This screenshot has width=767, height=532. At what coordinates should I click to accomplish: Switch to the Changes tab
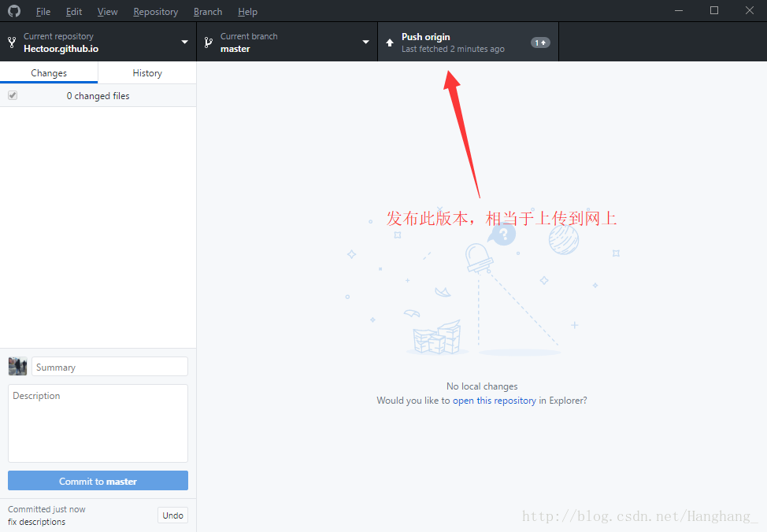tap(49, 73)
